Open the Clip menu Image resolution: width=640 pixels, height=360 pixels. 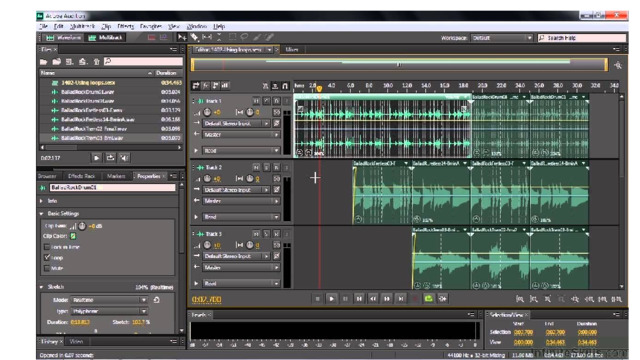coord(106,27)
